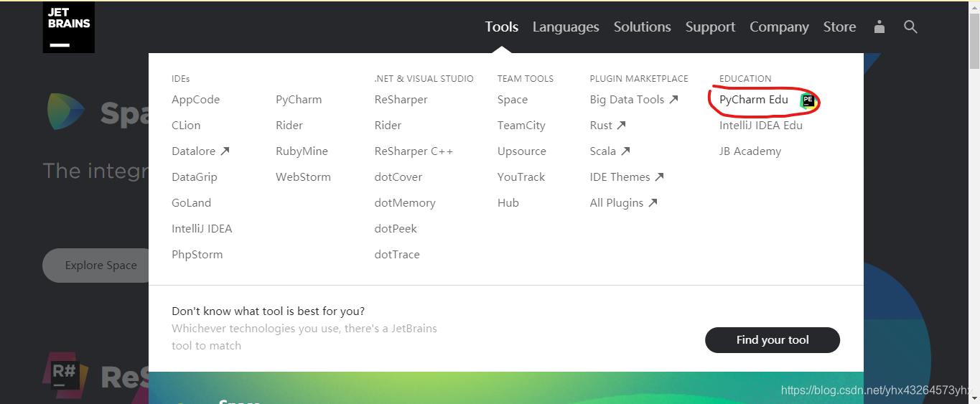The width and height of the screenshot is (980, 404).
Task: Open the account profile icon
Action: (879, 27)
